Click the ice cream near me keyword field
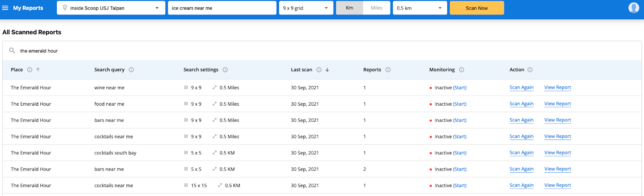The image size is (644, 196). [x=222, y=8]
